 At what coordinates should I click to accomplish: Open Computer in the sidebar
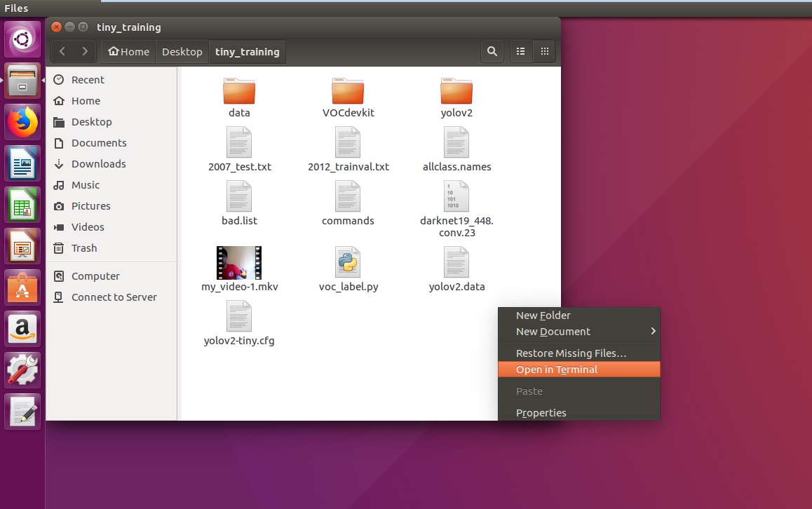click(111, 276)
